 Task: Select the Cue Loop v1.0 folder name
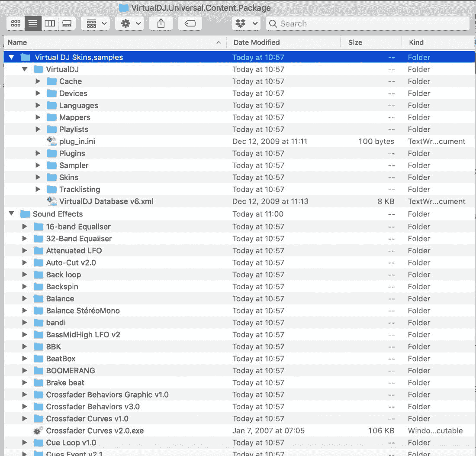pyautogui.click(x=71, y=443)
